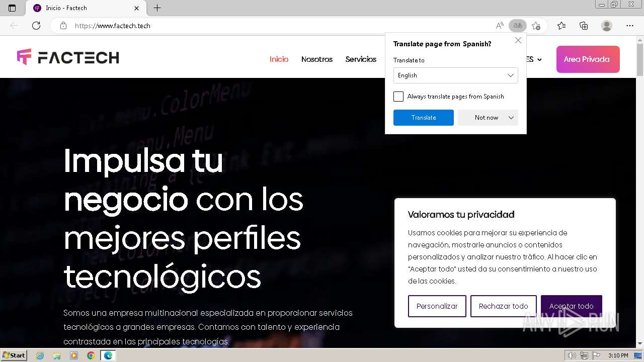Open a new browser tab

(x=157, y=8)
